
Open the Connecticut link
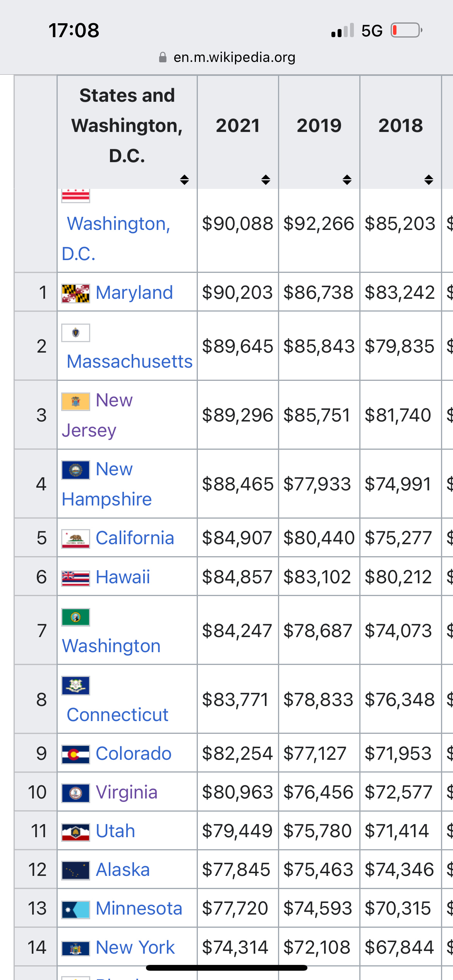pos(117,715)
